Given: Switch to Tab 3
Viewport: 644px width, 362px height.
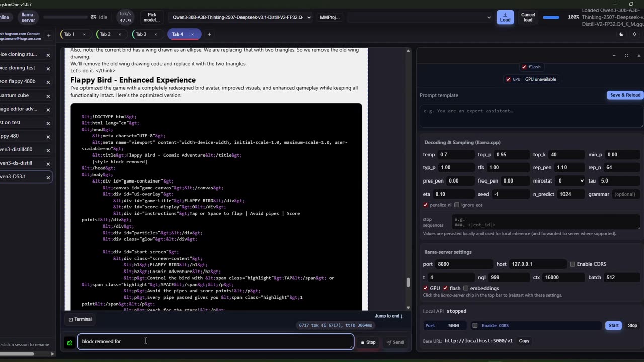Looking at the screenshot, I should click(141, 34).
